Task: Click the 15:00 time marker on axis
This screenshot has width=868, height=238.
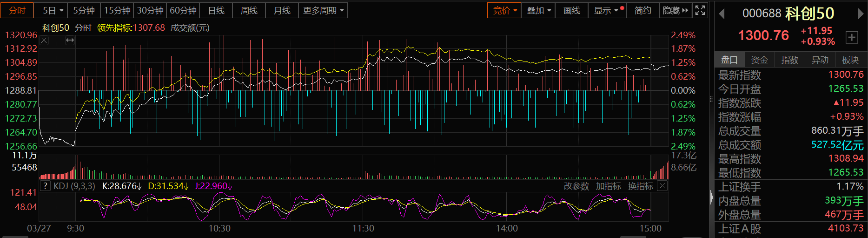Action: coord(650,228)
